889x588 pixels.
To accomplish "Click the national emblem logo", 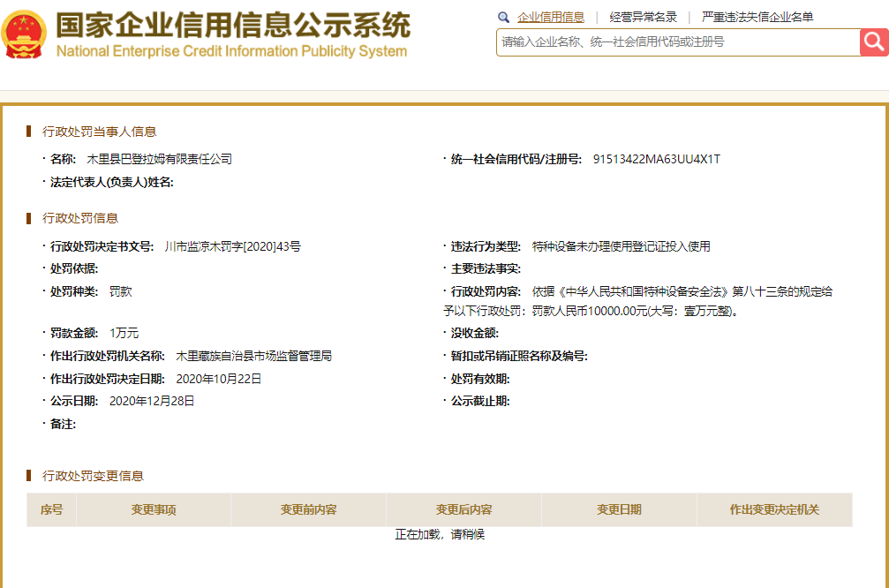I will click(24, 34).
